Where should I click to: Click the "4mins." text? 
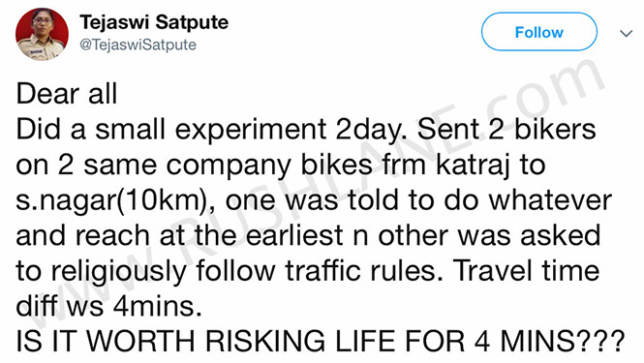(158, 307)
